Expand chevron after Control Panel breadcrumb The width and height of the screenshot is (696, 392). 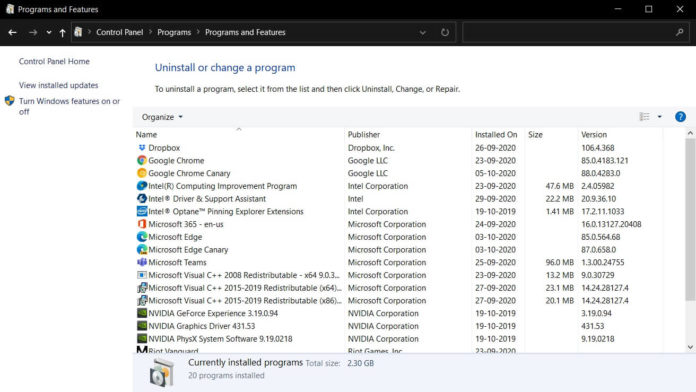click(x=150, y=32)
